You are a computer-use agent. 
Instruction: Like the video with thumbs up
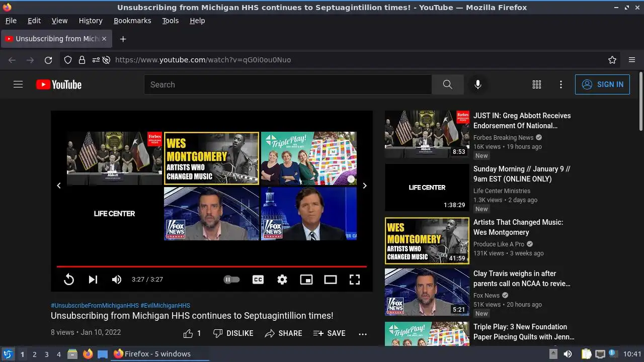pyautogui.click(x=192, y=333)
